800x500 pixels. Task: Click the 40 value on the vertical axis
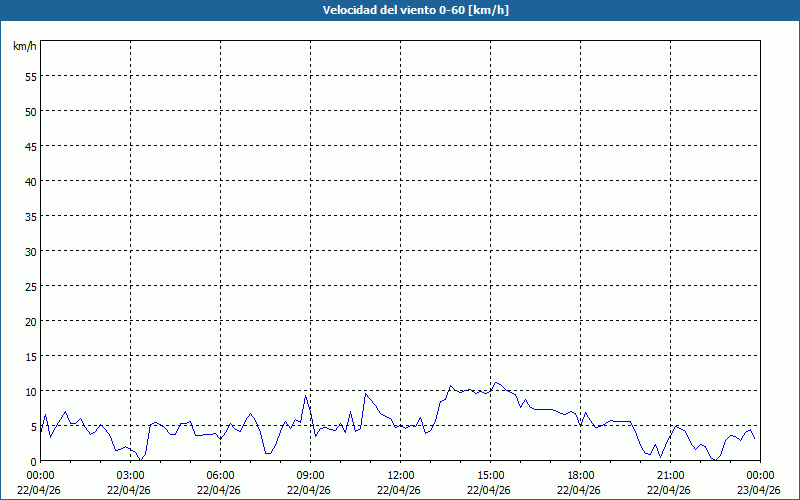pyautogui.click(x=30, y=181)
